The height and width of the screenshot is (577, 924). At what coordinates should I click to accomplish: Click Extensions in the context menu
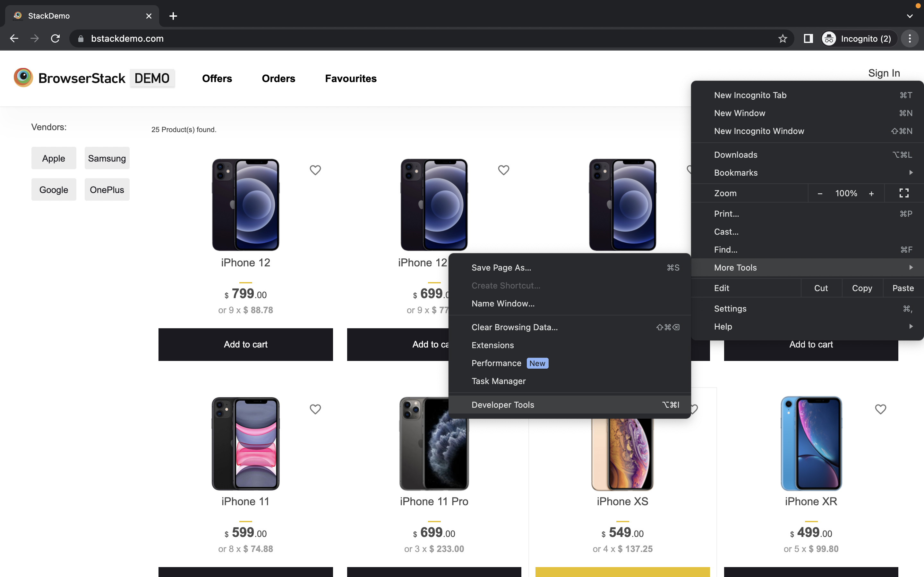[x=492, y=345]
